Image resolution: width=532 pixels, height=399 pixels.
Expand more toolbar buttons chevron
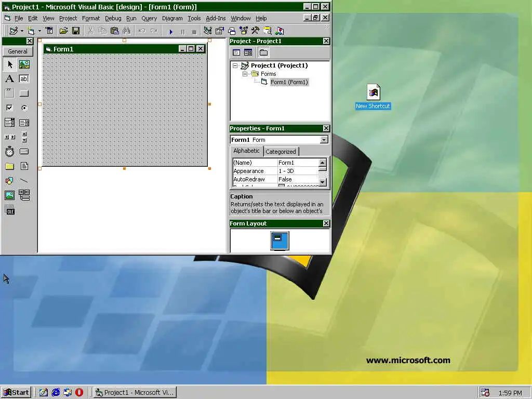click(x=326, y=27)
